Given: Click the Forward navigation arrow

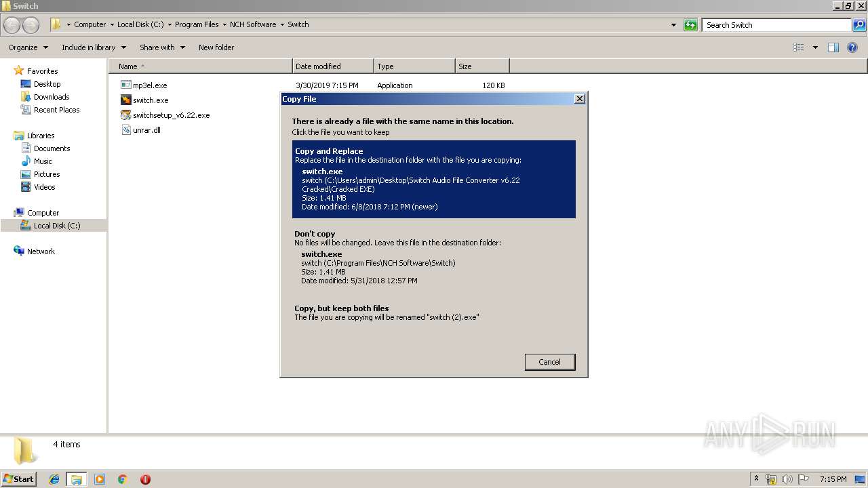Looking at the screenshot, I should pos(31,25).
